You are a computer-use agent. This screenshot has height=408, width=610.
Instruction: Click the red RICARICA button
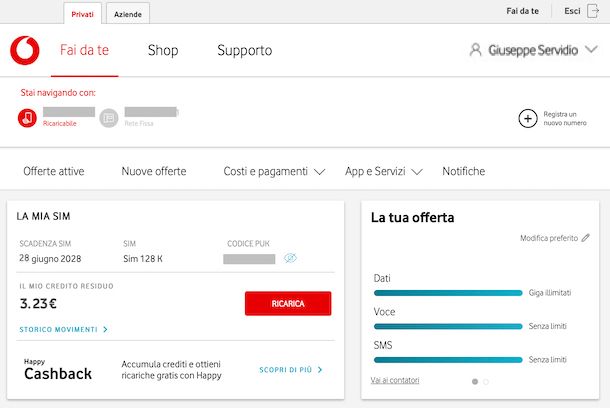(x=288, y=303)
